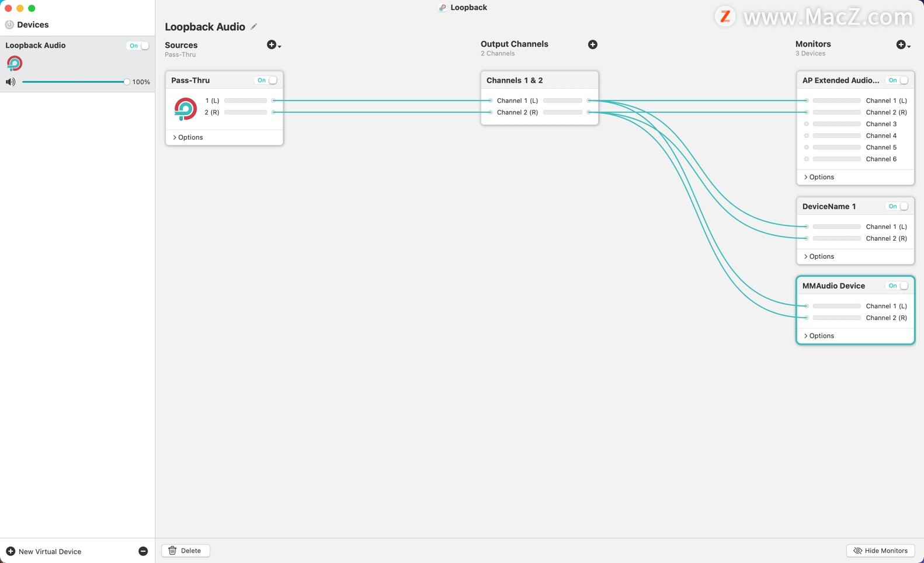Click Pass-Thru 1 (L) level meter
Image resolution: width=924 pixels, height=563 pixels.
pos(245,100)
